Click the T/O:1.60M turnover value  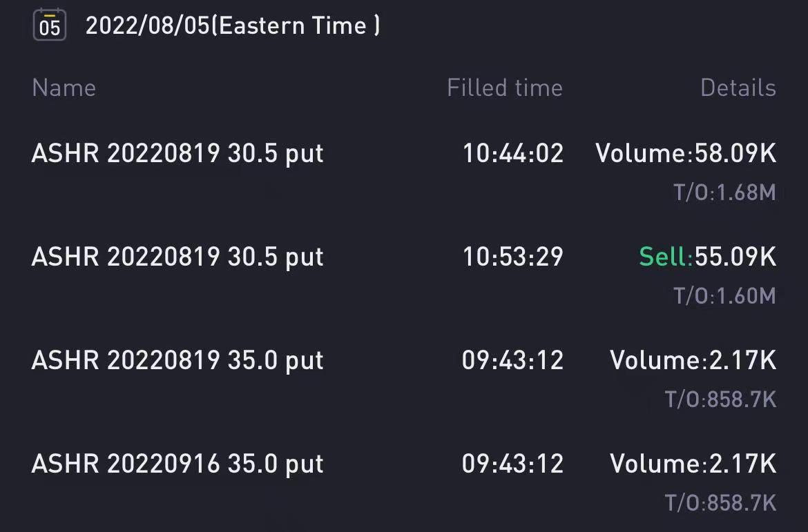point(724,296)
